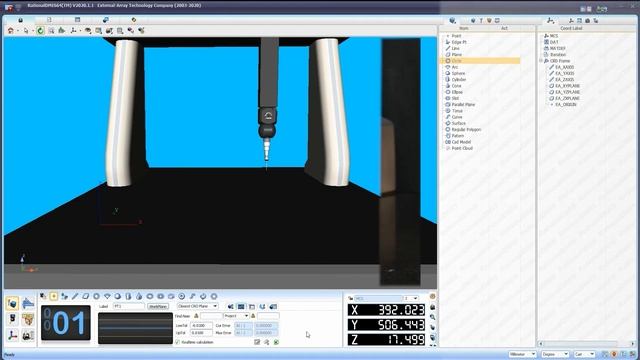This screenshot has height=360, width=640.
Task: Select EA_XYPLANE in coordinate tree
Action: (x=567, y=86)
